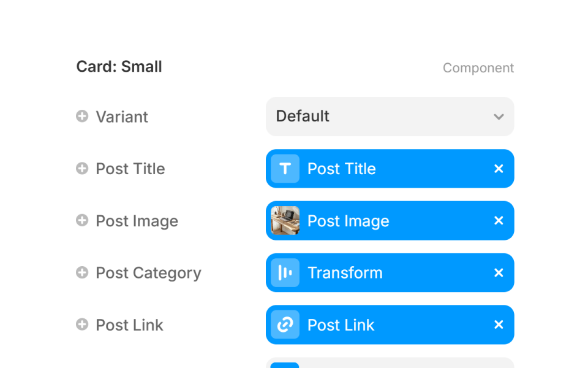The height and width of the screenshot is (368, 588).
Task: Remove the Post Link connection
Action: coord(499,325)
